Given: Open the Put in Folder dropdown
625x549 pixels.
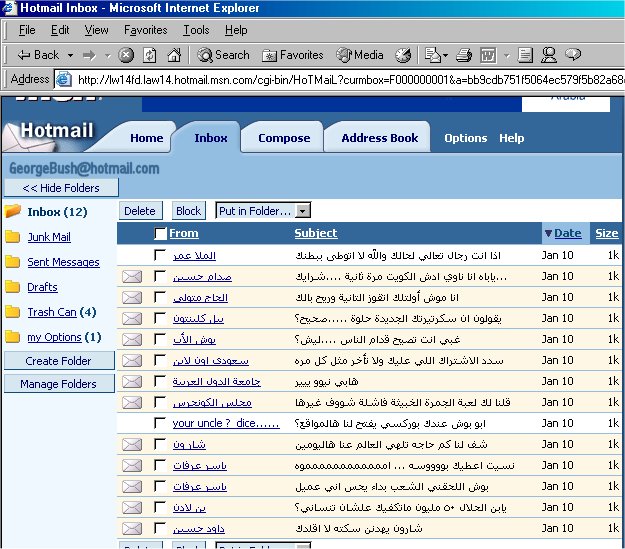Looking at the screenshot, I should 263,211.
